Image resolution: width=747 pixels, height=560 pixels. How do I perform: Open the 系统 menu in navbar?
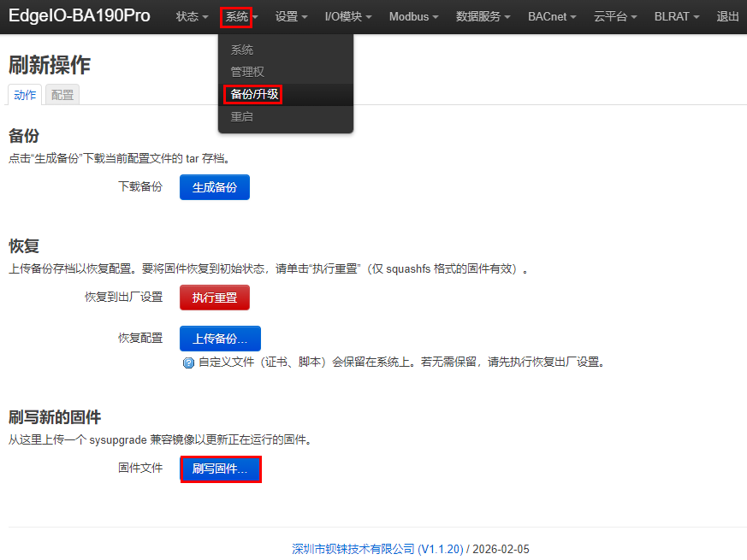[241, 16]
